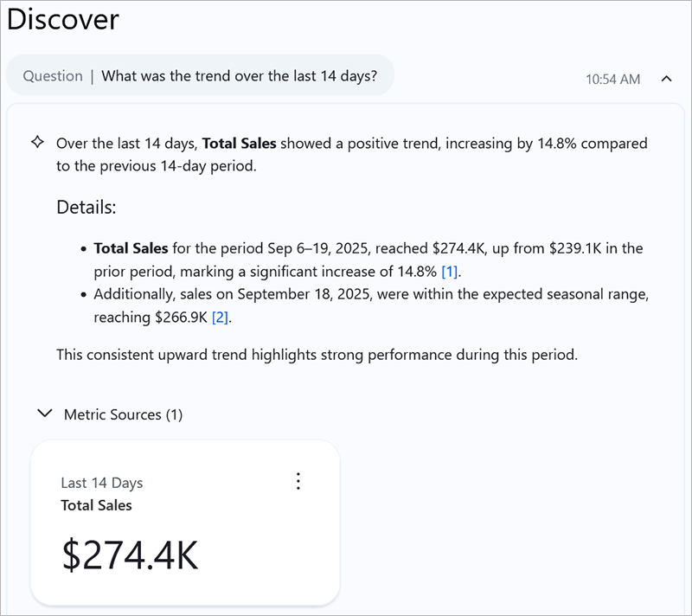Click the "previous 14-day period" summary line
This screenshot has height=616, width=692.
click(156, 165)
